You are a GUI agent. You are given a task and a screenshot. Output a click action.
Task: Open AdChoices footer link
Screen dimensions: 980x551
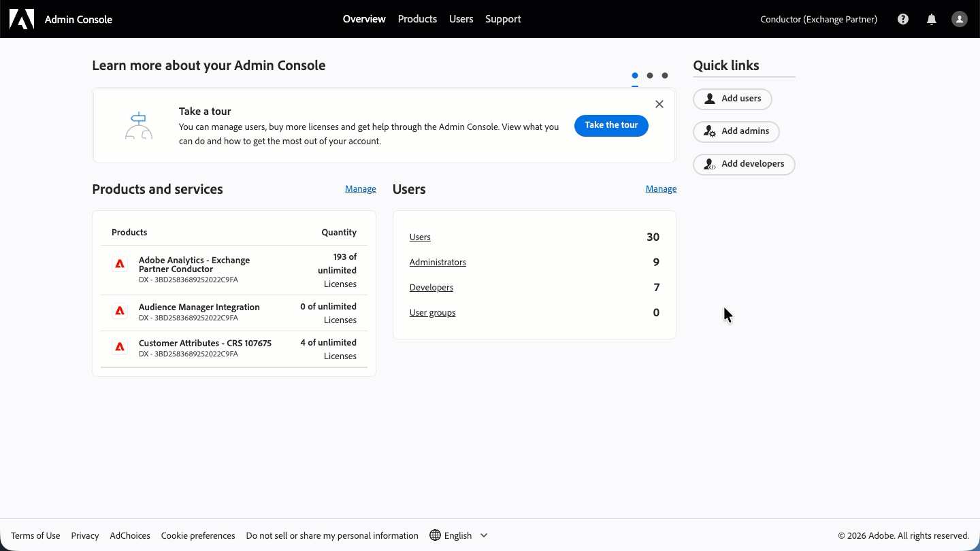(x=130, y=535)
